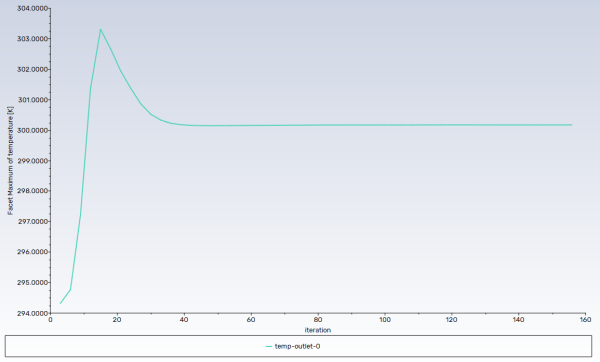Viewport: 600px width, 362px height.
Task: Click the curve's starting point near 294.3
Action: pos(60,303)
